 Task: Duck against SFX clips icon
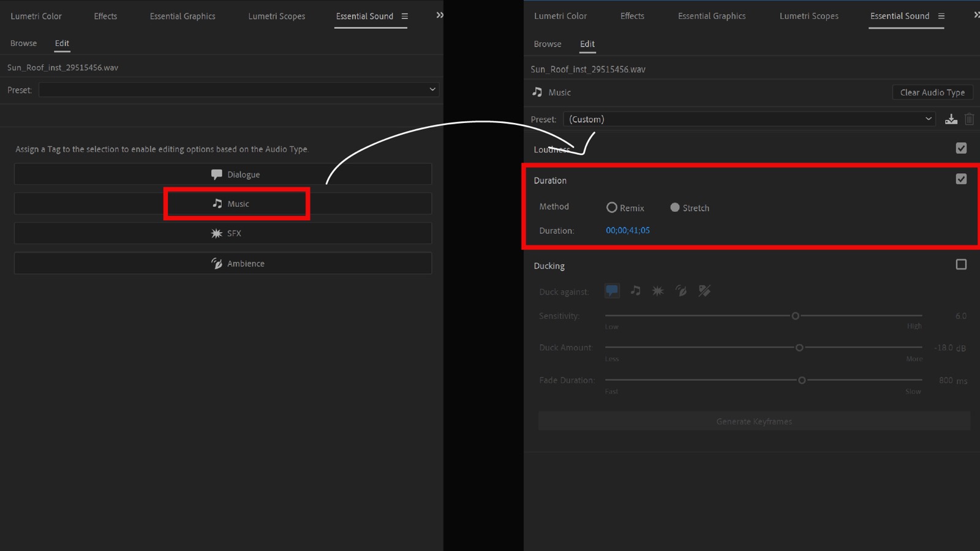(x=658, y=291)
